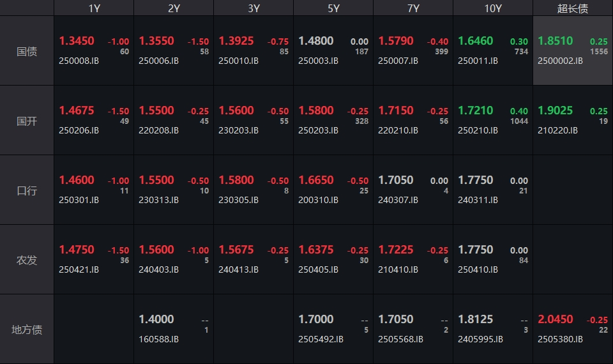
Task: Select the 地方债 row label
Action: 27,330
